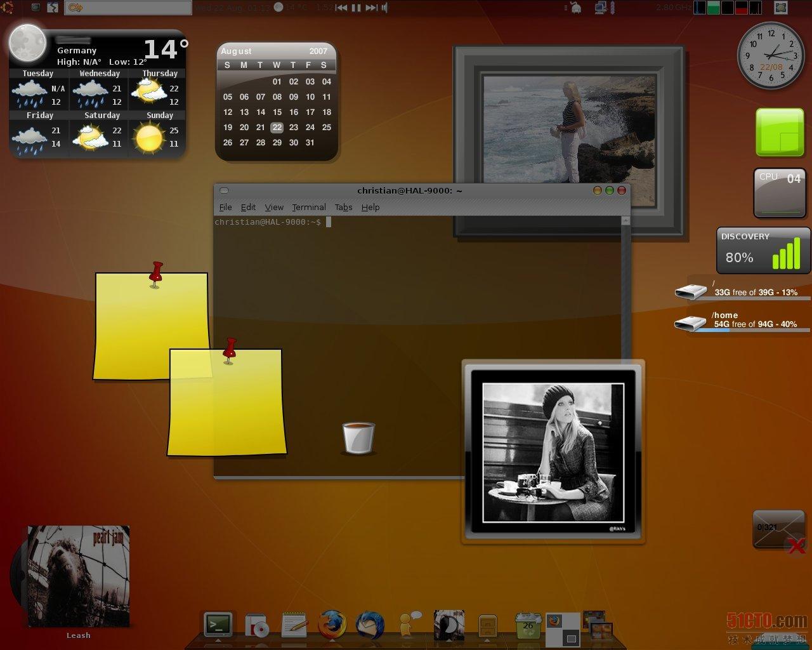Click the black and white cafe photo

[x=553, y=453]
